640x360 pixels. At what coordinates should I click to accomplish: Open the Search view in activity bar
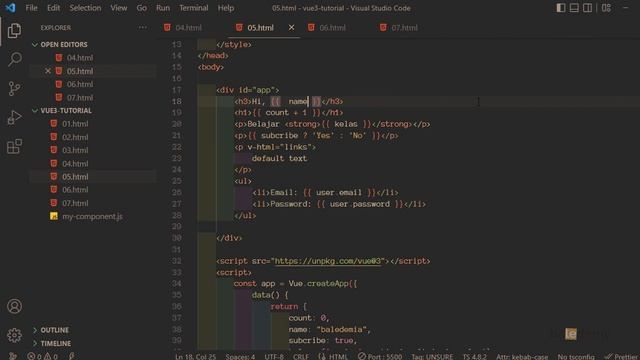tap(14, 59)
